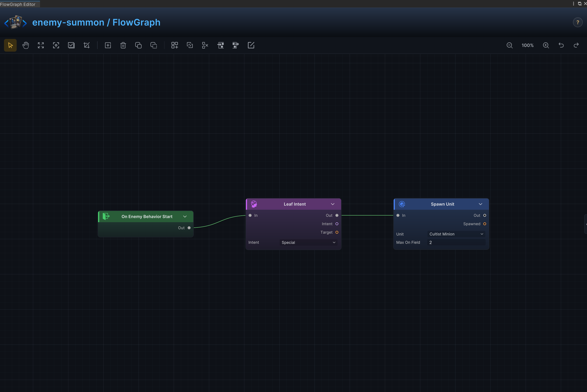Image resolution: width=587 pixels, height=392 pixels.
Task: Click the select-all checkbox icon
Action: click(x=71, y=45)
